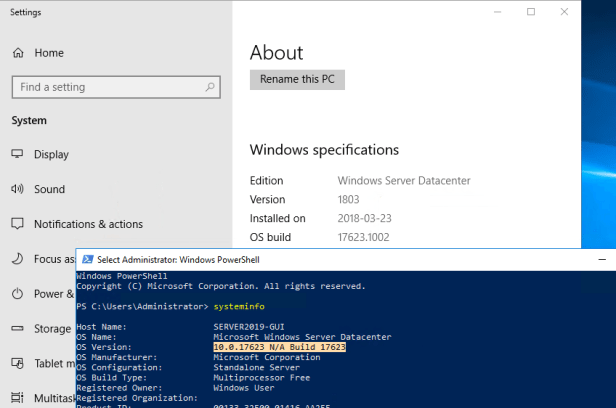Click Registered Owner Windows User value
The height and width of the screenshot is (408, 616).
click(244, 388)
